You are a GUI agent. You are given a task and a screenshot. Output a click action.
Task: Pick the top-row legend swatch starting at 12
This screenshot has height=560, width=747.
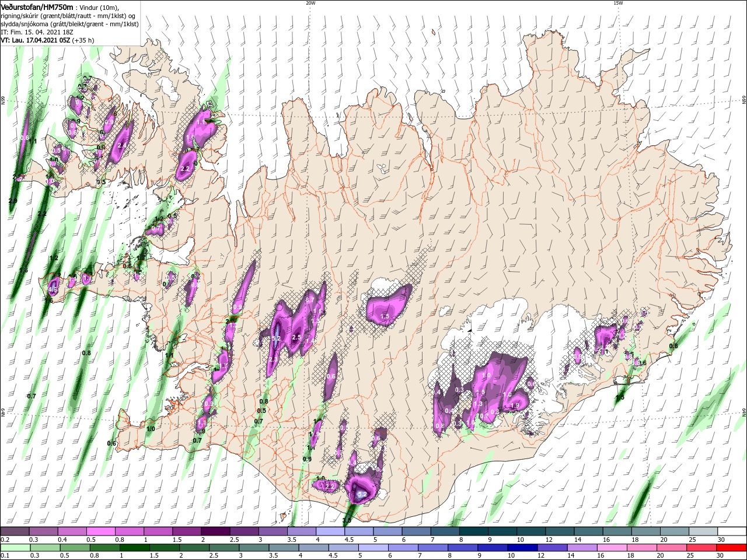click(x=560, y=531)
